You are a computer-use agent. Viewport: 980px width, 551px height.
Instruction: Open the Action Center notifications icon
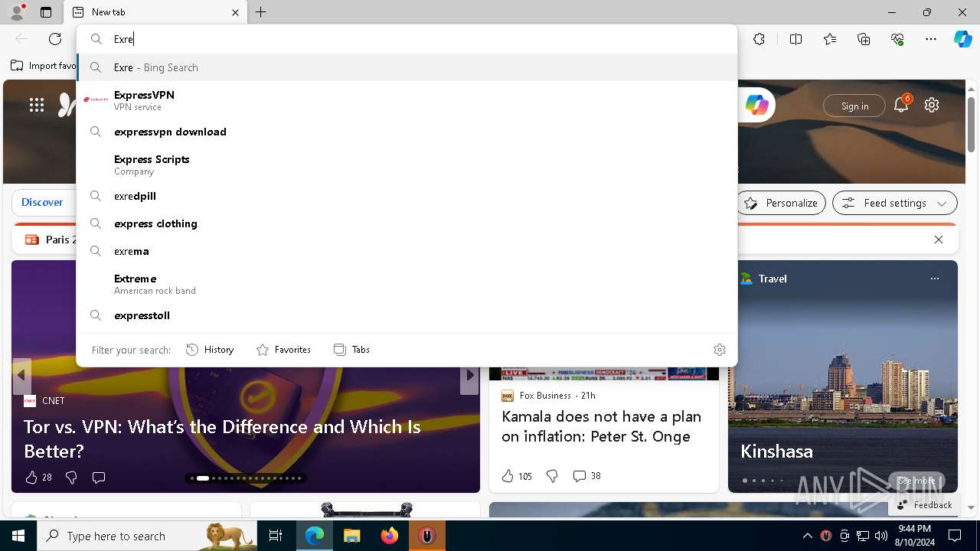tap(955, 536)
